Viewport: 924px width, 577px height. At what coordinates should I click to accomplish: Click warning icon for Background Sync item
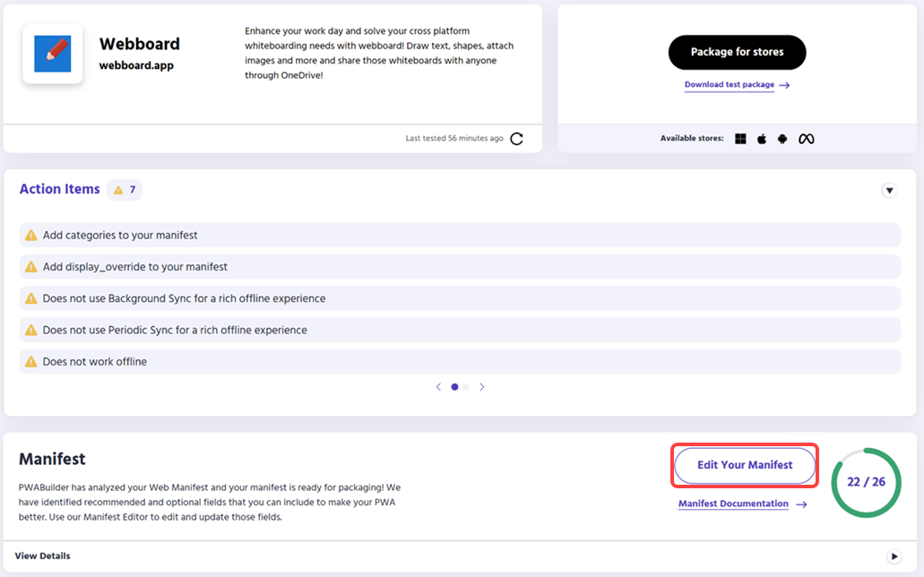(31, 299)
